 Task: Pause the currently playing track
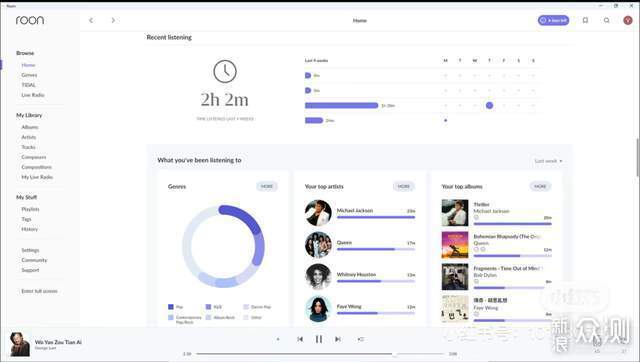319,339
